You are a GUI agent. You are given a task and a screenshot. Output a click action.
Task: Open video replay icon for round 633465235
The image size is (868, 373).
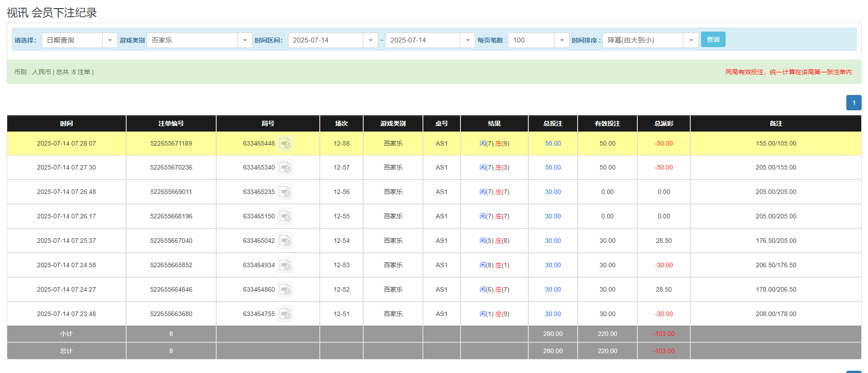coord(285,192)
